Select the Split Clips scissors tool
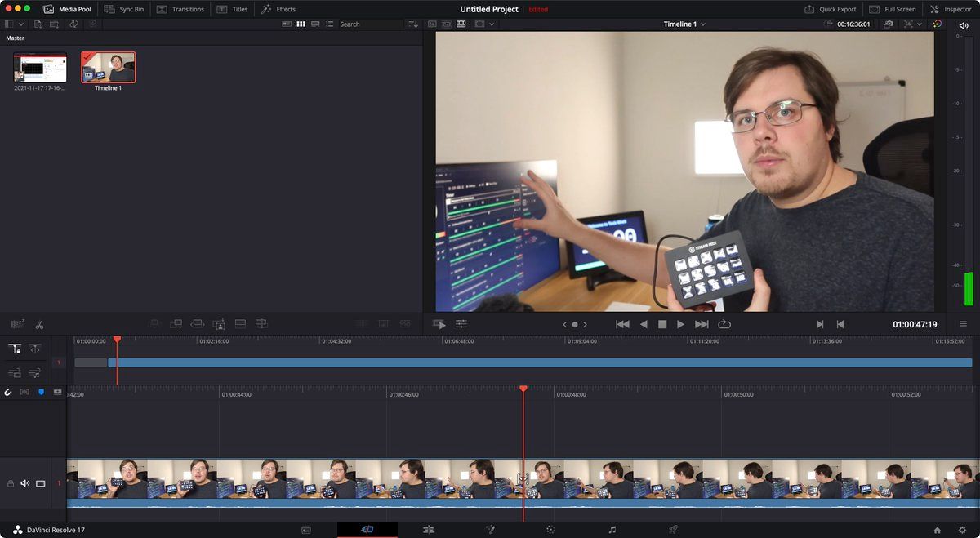 click(39, 324)
